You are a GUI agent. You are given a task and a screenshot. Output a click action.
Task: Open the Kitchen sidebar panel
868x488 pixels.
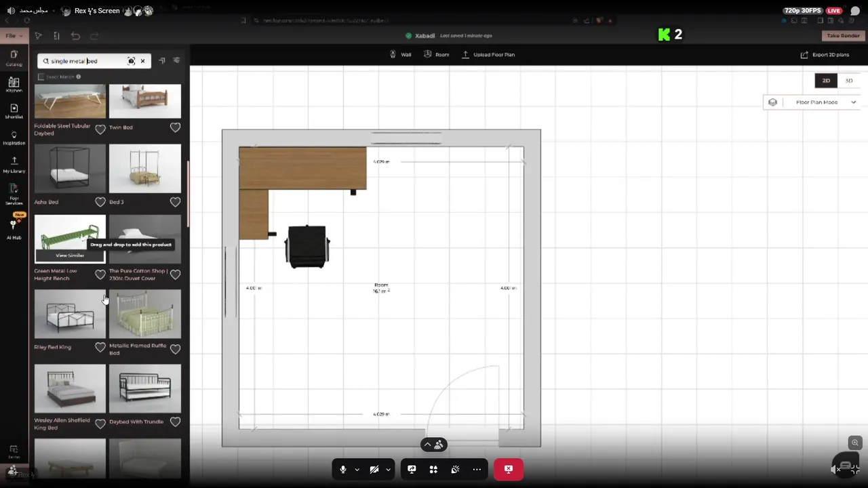tap(14, 85)
